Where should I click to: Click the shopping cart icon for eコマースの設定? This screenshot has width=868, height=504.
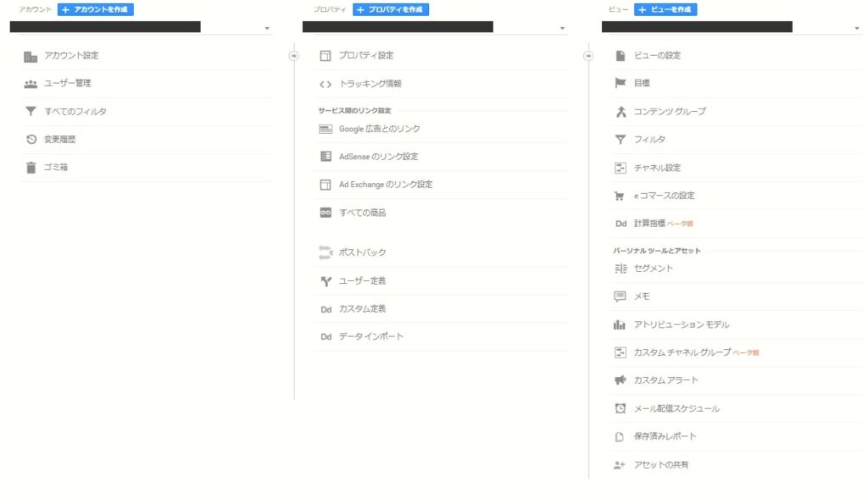click(x=620, y=196)
